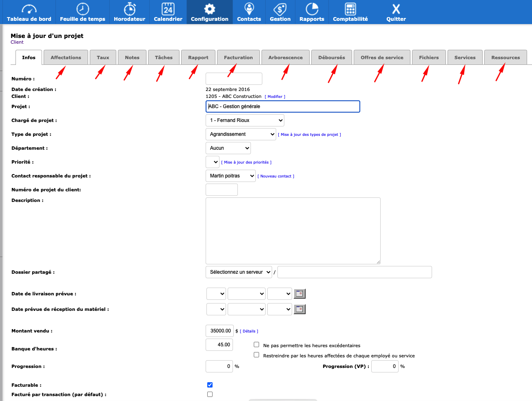
Task: Click the Horodateur stopwatch icon
Action: (x=129, y=8)
